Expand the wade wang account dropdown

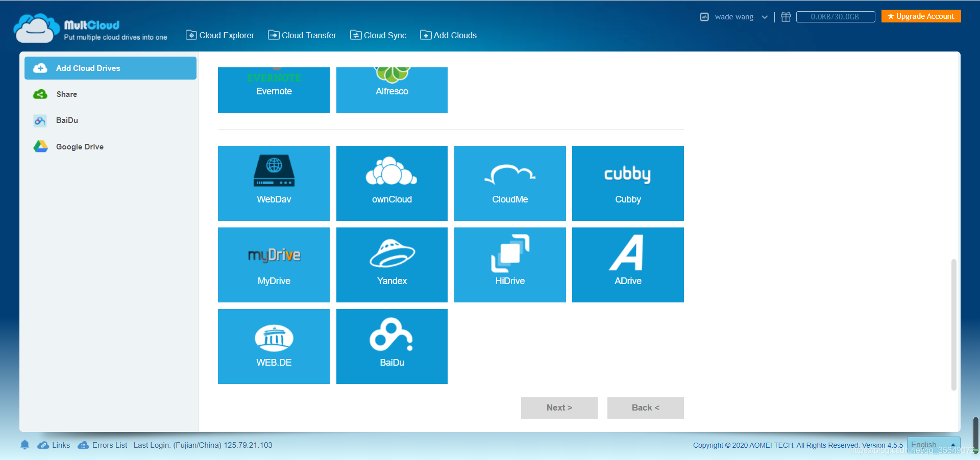click(x=765, y=17)
